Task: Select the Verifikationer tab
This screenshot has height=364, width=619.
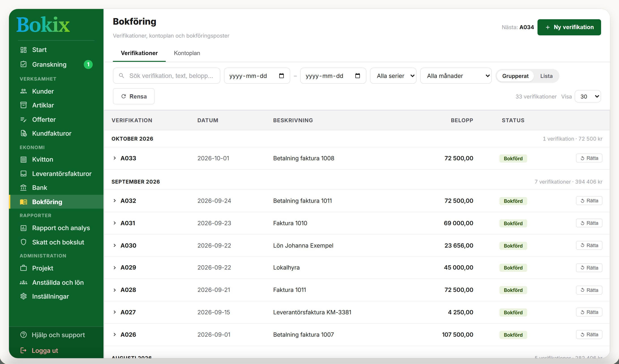Action: 139,53
